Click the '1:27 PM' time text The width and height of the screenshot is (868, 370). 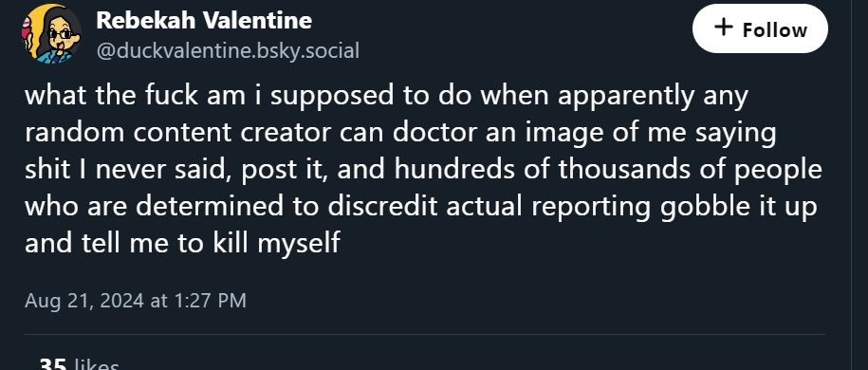[x=210, y=301]
